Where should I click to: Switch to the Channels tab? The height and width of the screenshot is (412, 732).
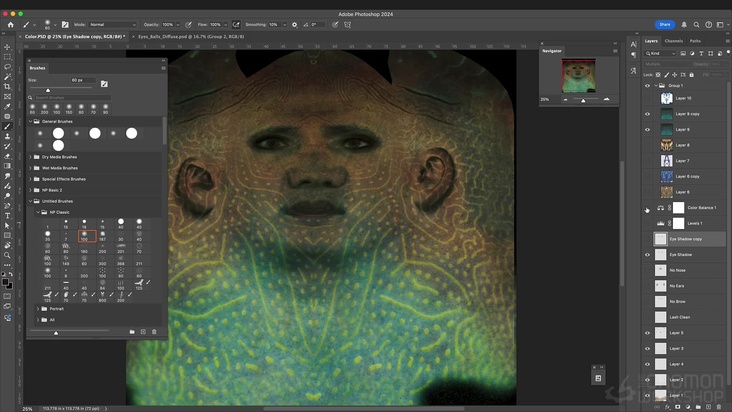(x=674, y=41)
